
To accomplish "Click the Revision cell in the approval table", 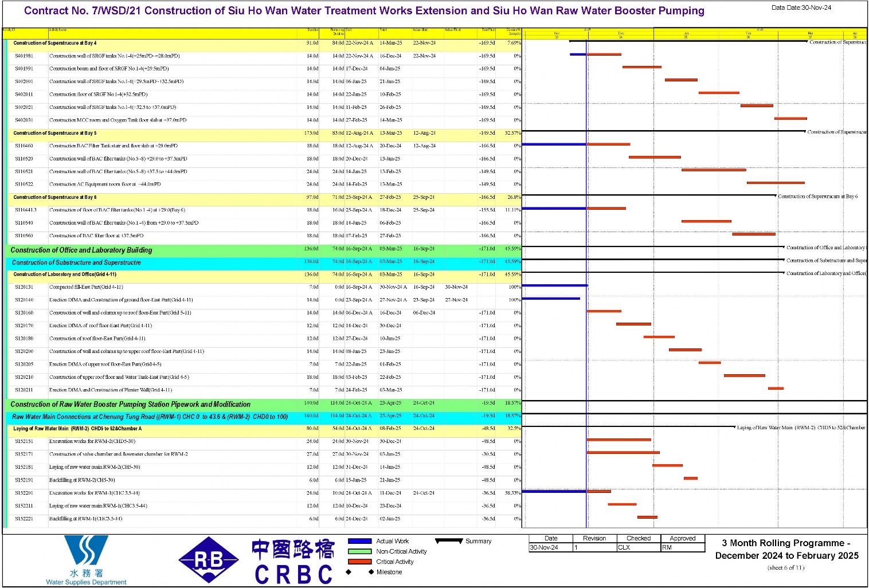I will tap(594, 538).
